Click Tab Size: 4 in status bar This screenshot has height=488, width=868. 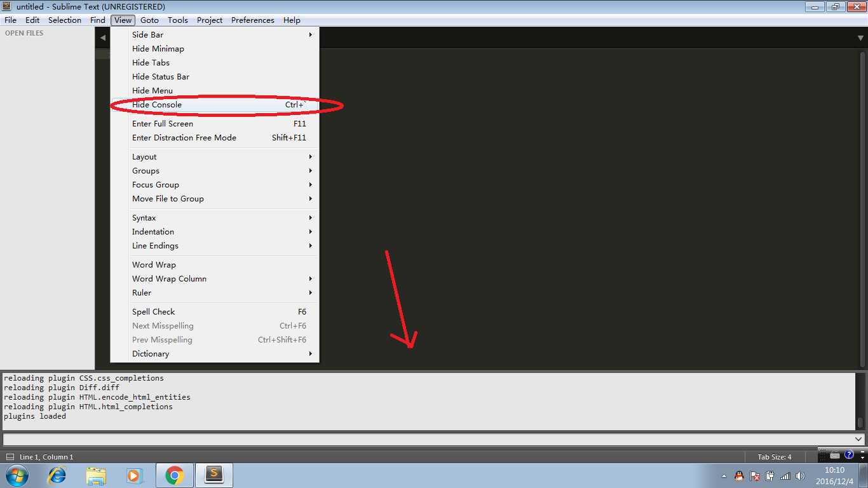click(775, 457)
